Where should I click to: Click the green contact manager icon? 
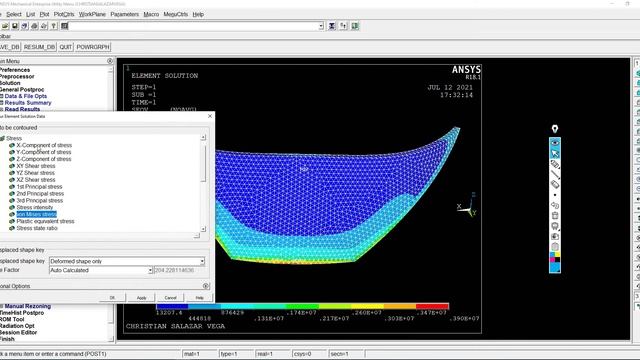point(355,26)
